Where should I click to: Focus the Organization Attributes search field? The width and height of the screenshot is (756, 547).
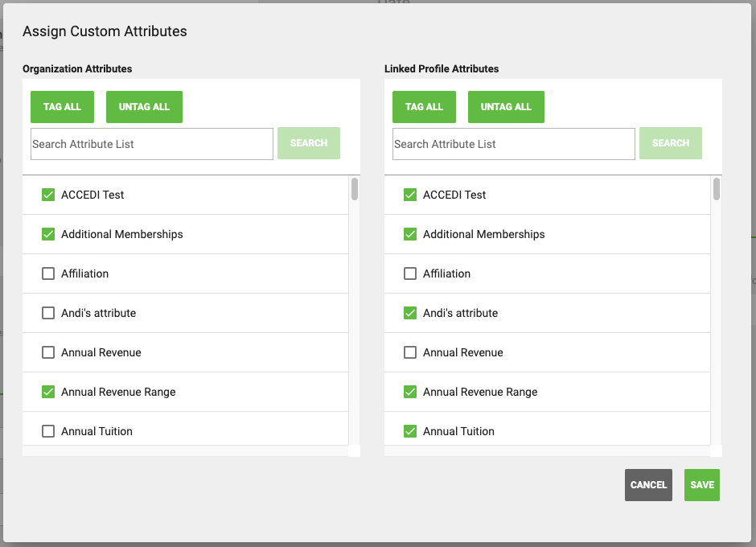152,144
